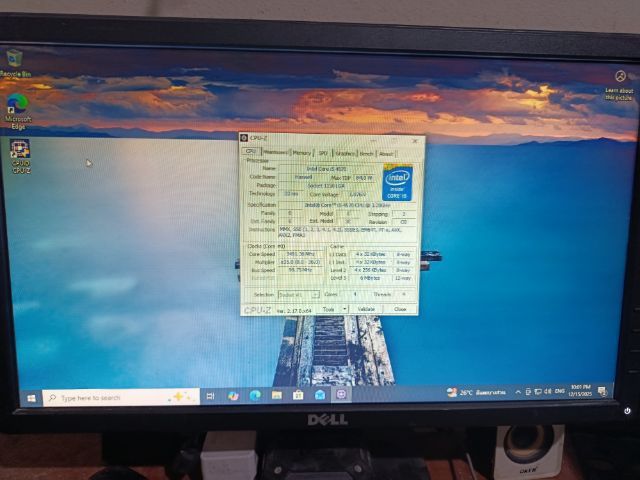Open the notification center icon
The height and width of the screenshot is (480, 640).
[x=602, y=391]
